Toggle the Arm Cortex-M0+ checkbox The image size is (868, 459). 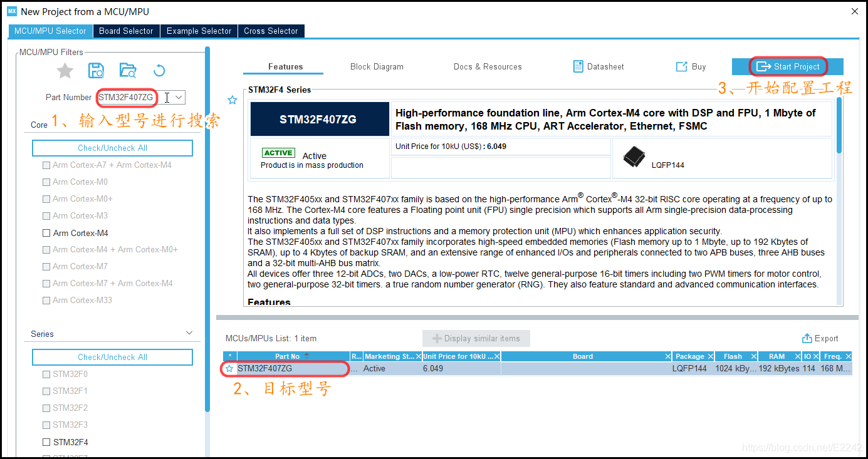[46, 199]
